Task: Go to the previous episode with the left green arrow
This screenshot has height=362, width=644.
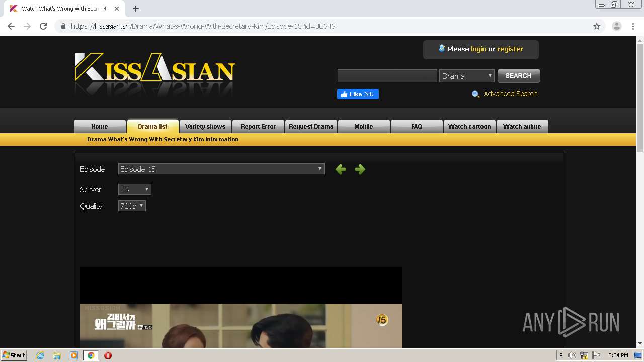Action: tap(341, 169)
